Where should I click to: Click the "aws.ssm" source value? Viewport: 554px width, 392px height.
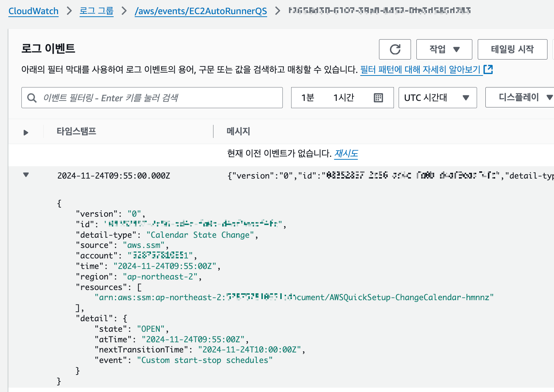[144, 245]
